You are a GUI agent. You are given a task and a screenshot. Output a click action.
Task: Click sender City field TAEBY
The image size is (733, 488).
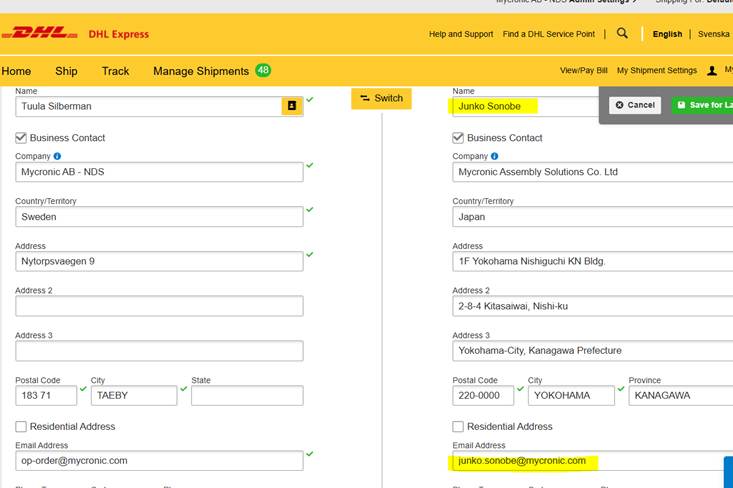pos(134,395)
